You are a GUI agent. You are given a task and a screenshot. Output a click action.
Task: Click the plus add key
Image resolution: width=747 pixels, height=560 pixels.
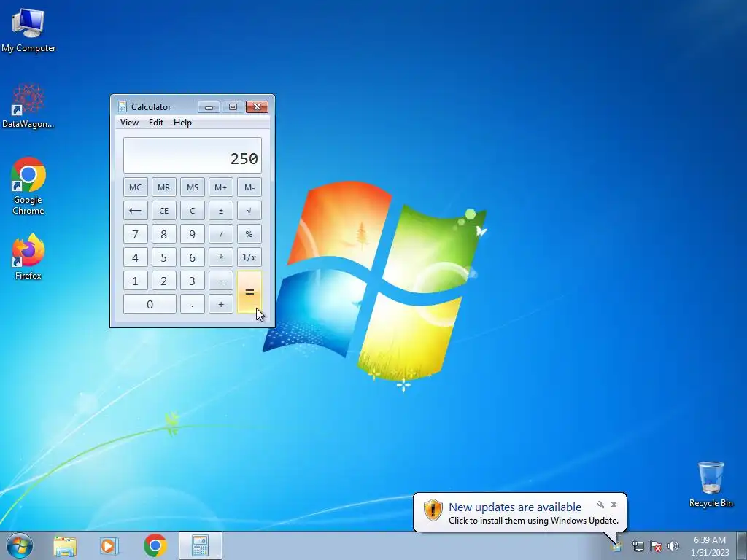coord(220,304)
